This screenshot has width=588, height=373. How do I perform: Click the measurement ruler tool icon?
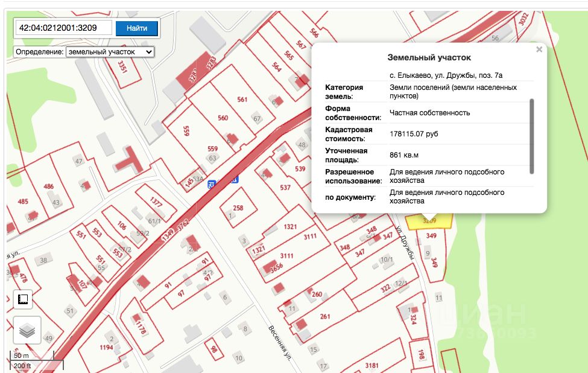[x=24, y=299]
